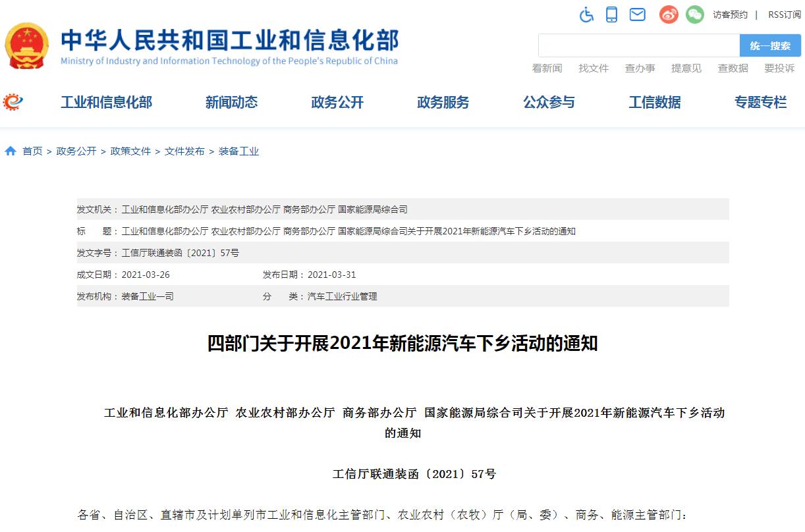This screenshot has height=532, width=805.
Task: Click the national emblem logo
Action: pyautogui.click(x=27, y=45)
